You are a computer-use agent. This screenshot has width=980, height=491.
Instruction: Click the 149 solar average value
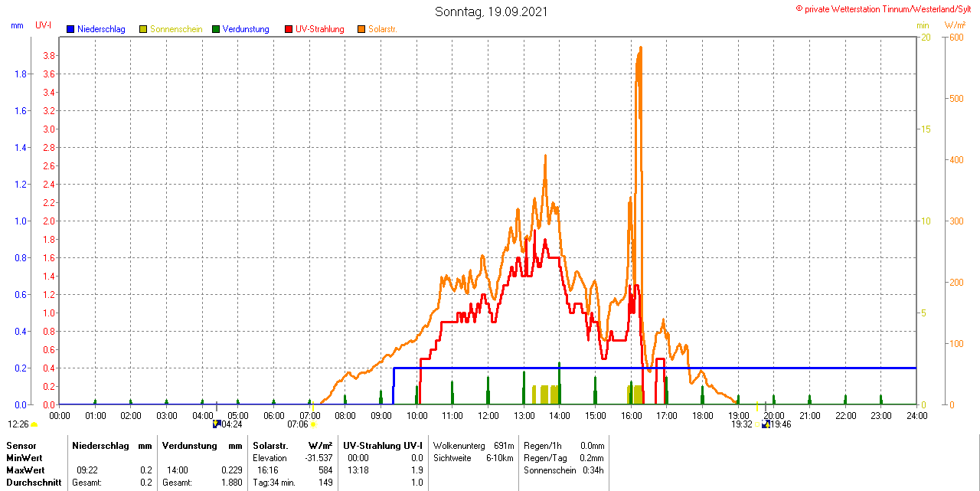(x=325, y=483)
